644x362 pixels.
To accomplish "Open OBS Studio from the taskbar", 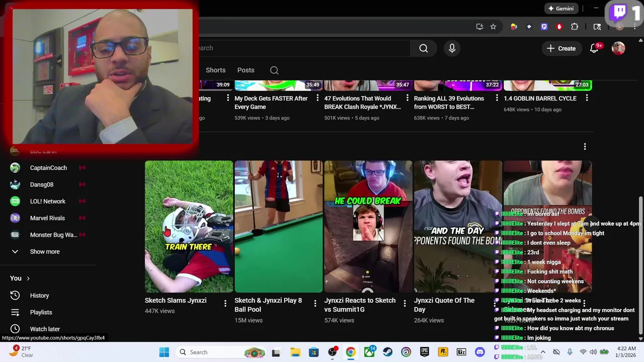I will point(333,352).
